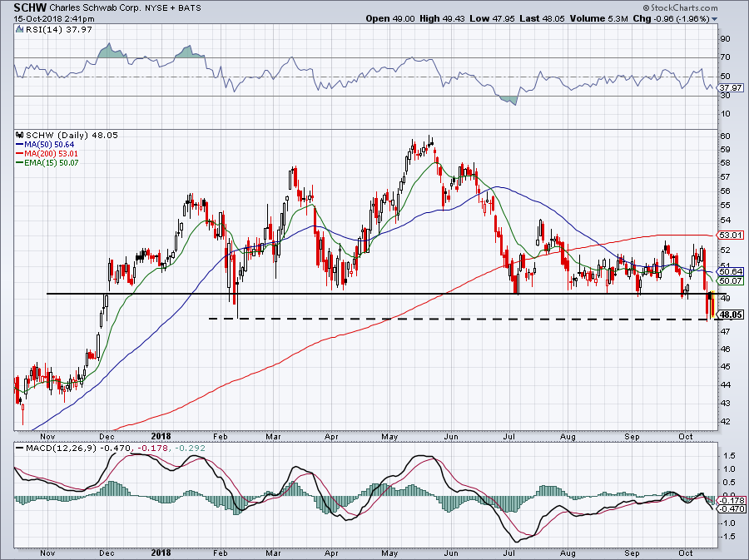Select the SCHW (Daily) 48.05 legend label
Viewport: 749px width, 560px height.
(72, 135)
